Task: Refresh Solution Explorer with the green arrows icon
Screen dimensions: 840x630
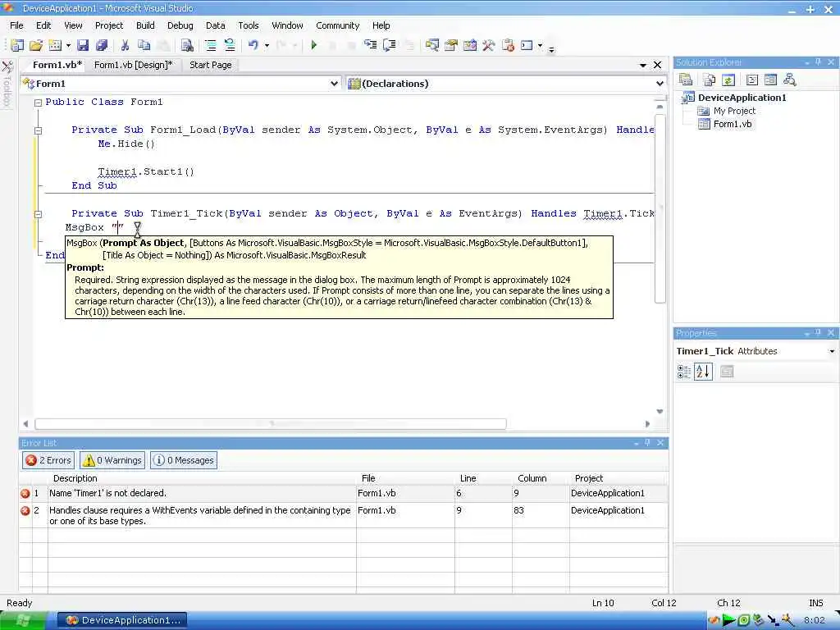Action: pyautogui.click(x=728, y=80)
